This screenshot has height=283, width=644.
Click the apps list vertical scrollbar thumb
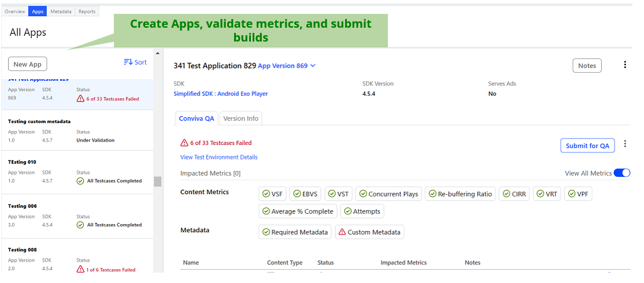pos(157,182)
